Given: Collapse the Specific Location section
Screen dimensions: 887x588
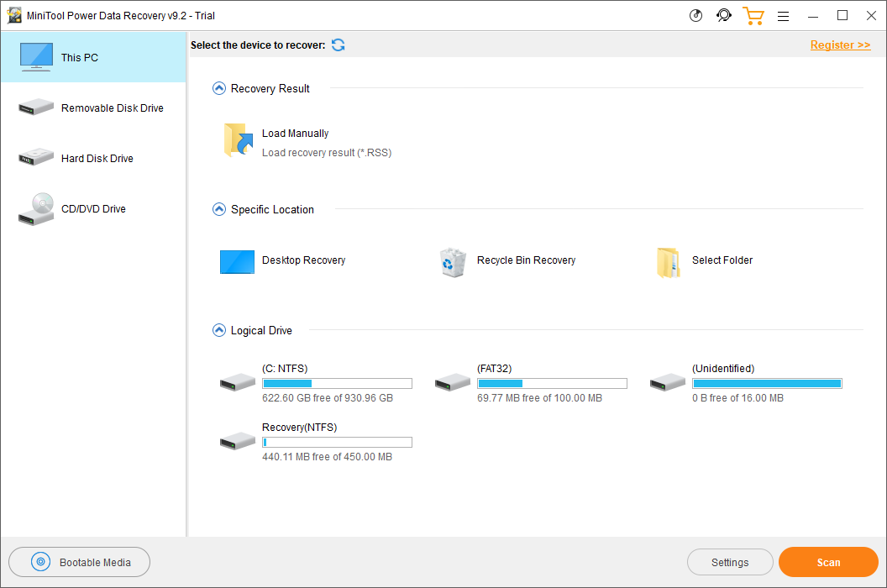Looking at the screenshot, I should click(219, 209).
